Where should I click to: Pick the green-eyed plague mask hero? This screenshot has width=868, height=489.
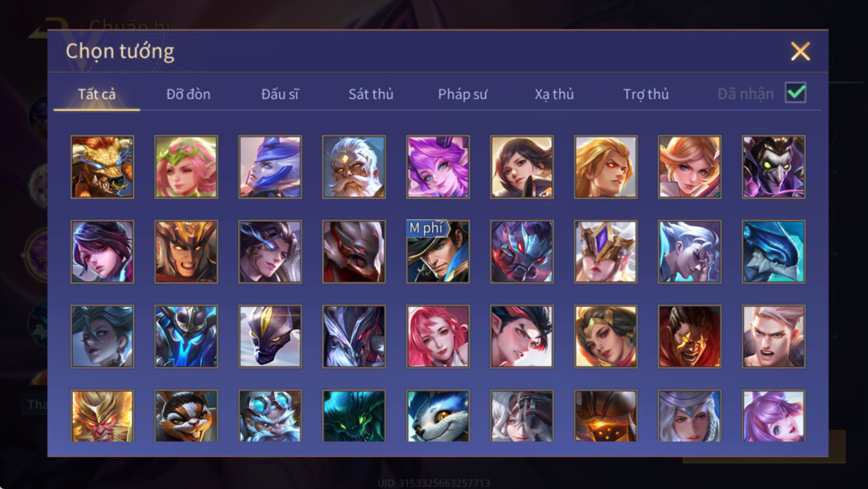click(x=774, y=167)
